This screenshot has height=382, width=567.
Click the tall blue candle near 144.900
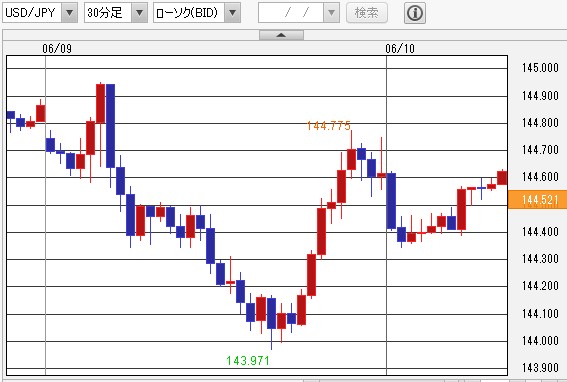click(110, 126)
